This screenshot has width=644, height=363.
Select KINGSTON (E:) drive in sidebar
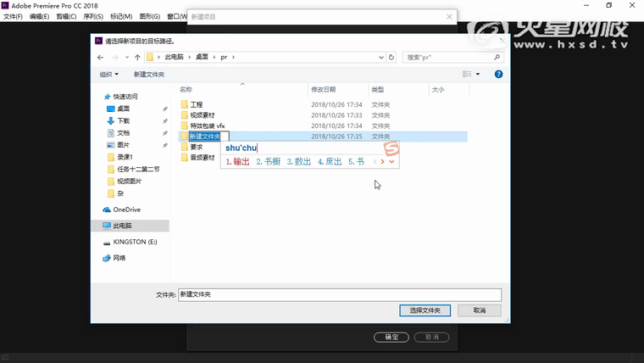point(135,242)
